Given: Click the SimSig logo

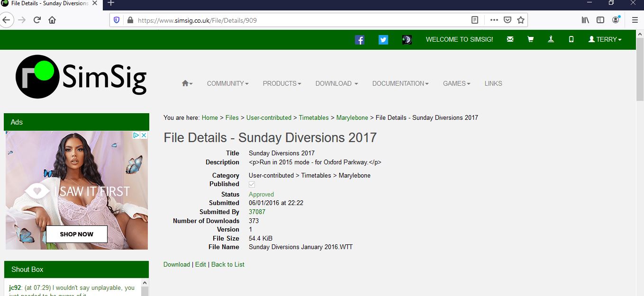Looking at the screenshot, I should [81, 76].
